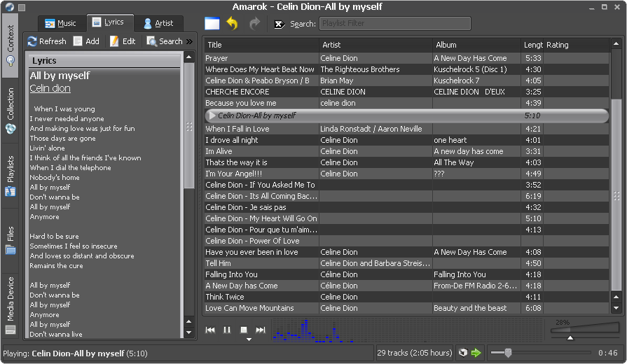Image resolution: width=627 pixels, height=364 pixels.
Task: Click the yellow Undo arrow
Action: 233,24
